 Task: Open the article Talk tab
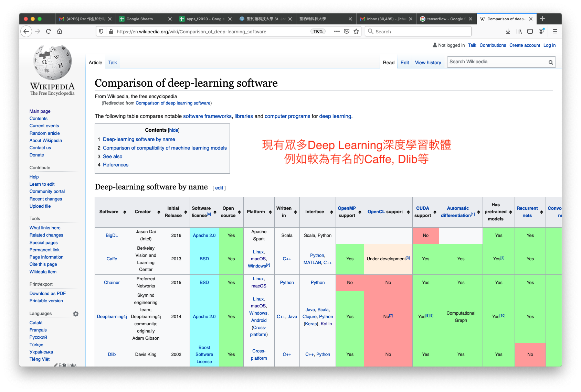[113, 63]
